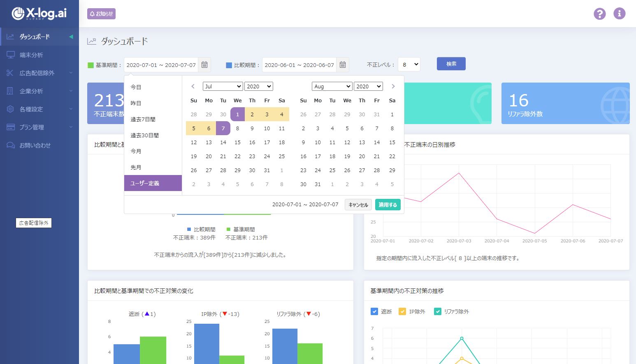Open ダッシュボード in the sidebar
Screen dimensions: 636x364
coord(39,37)
